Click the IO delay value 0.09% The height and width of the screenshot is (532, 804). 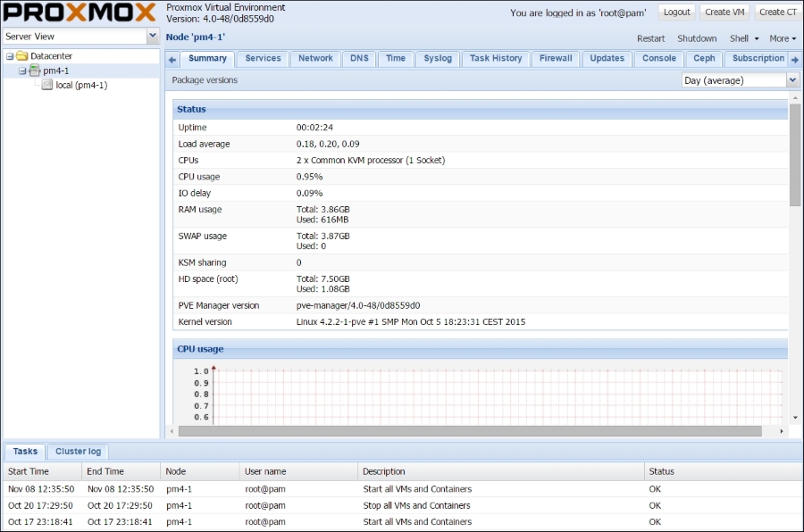(309, 193)
